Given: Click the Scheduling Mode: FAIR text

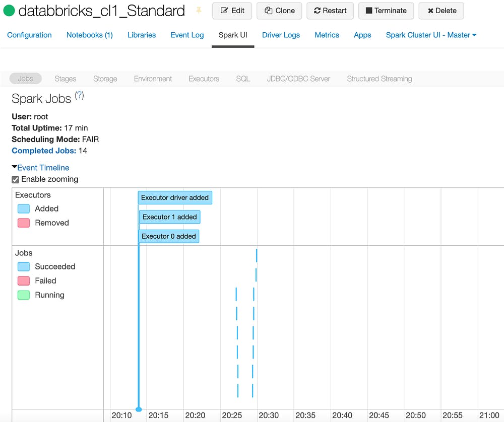Looking at the screenshot, I should click(x=55, y=139).
